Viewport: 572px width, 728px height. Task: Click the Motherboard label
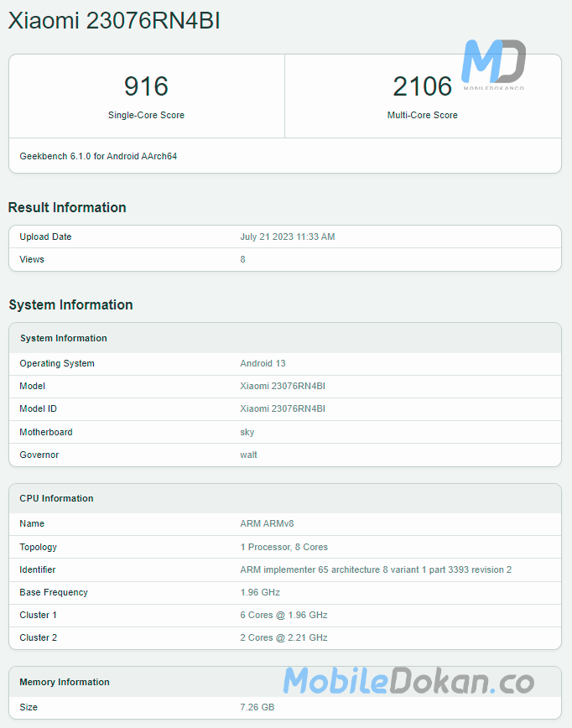point(46,432)
